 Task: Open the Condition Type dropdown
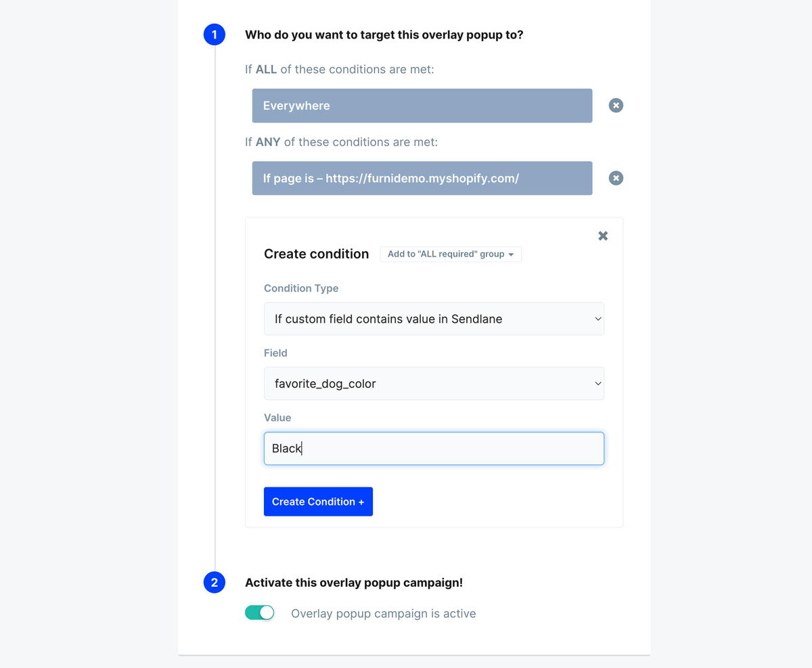[434, 319]
